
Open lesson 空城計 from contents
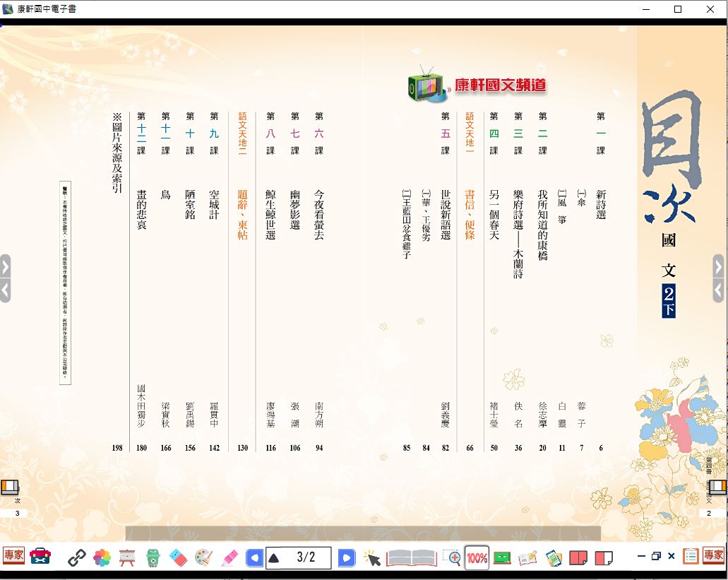(x=214, y=204)
